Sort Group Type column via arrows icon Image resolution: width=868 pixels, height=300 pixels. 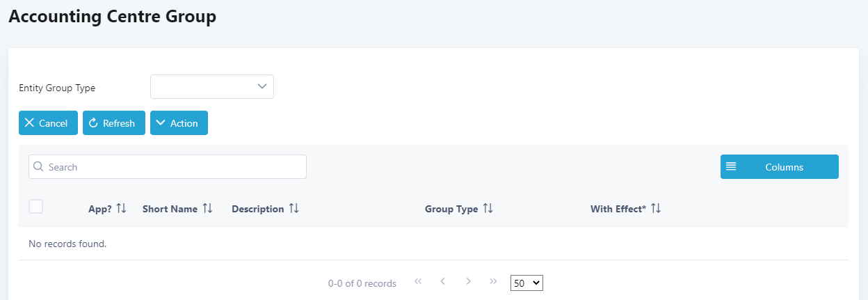(x=488, y=209)
